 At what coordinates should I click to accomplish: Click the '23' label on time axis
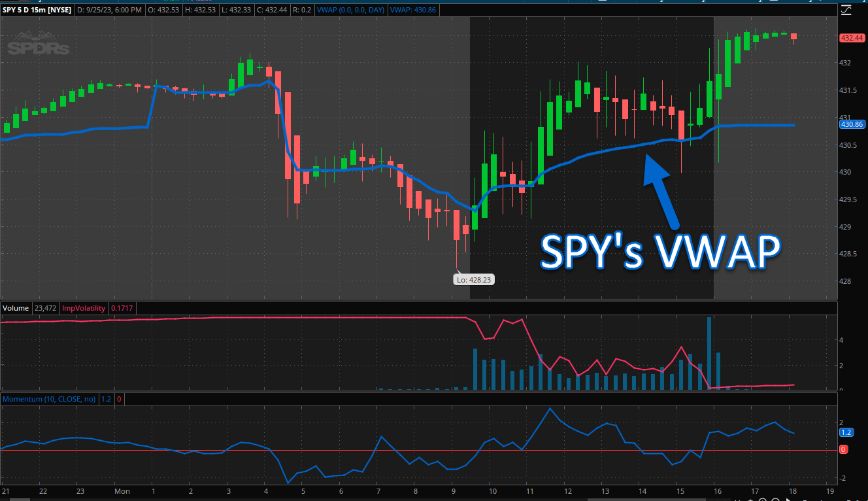(80, 491)
